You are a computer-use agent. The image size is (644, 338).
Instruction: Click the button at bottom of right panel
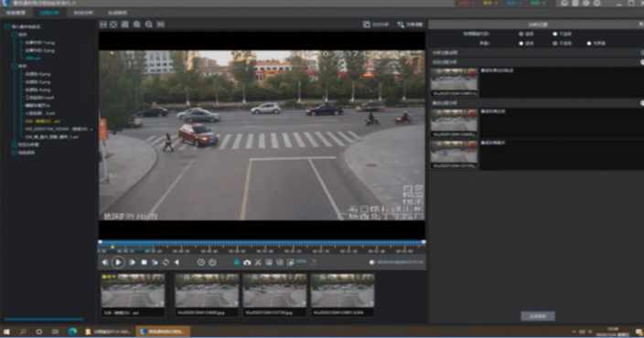coord(538,316)
